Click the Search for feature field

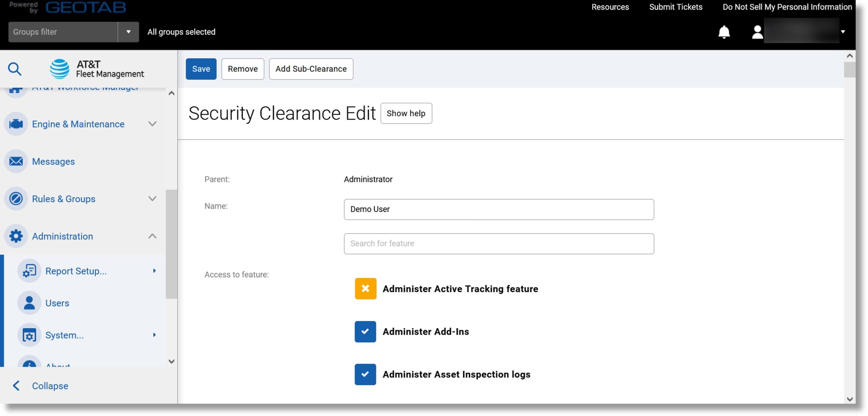(x=499, y=243)
